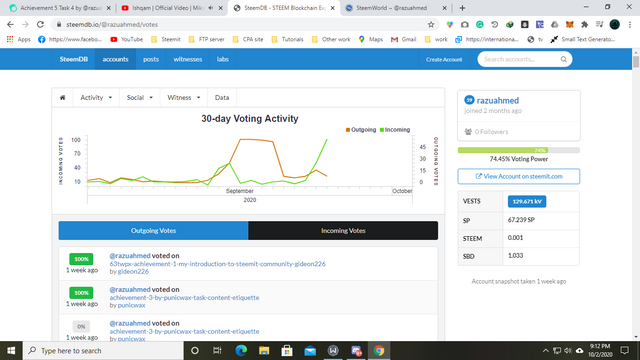Open the labs nav item
The width and height of the screenshot is (640, 360).
pos(222,59)
